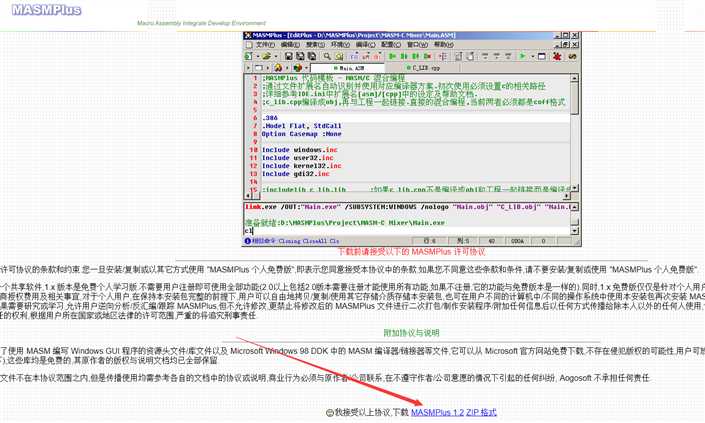The image size is (705, 423).
Task: Switch to the Main.ASM document tab
Action: click(x=347, y=68)
